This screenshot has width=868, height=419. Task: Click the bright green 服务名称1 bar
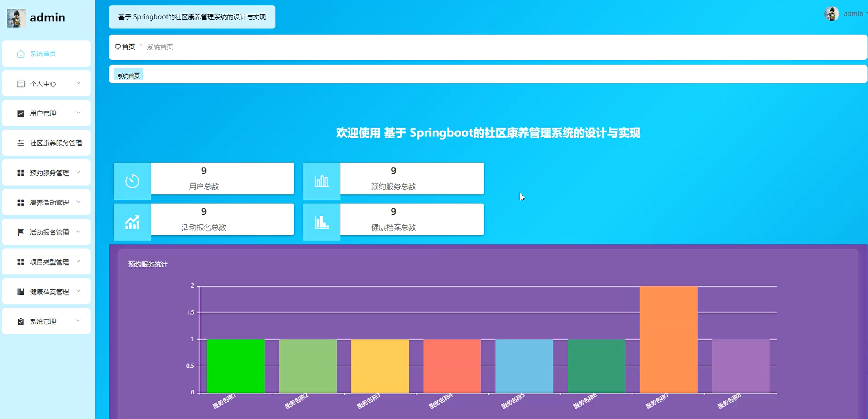235,366
